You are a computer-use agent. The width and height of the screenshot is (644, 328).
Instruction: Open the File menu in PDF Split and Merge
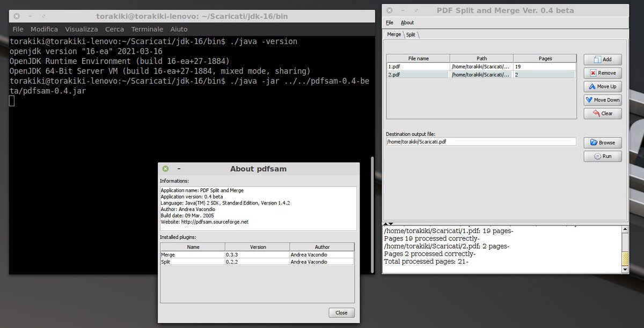390,23
